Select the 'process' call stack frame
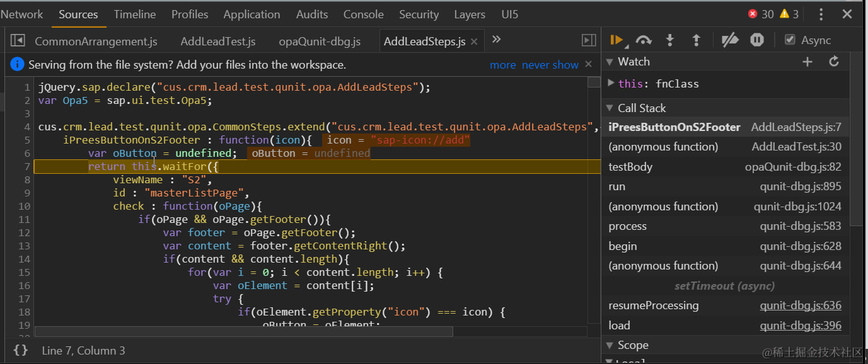The height and width of the screenshot is (364, 868). click(x=725, y=226)
